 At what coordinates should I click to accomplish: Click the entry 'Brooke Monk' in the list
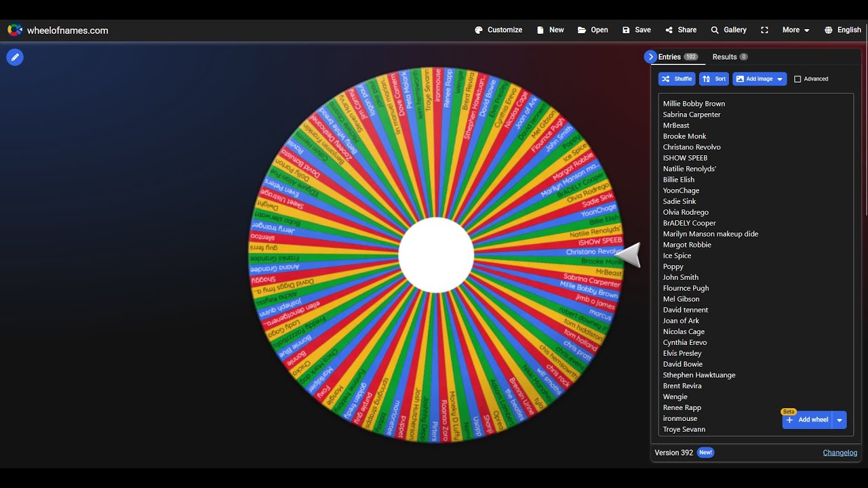(x=684, y=136)
